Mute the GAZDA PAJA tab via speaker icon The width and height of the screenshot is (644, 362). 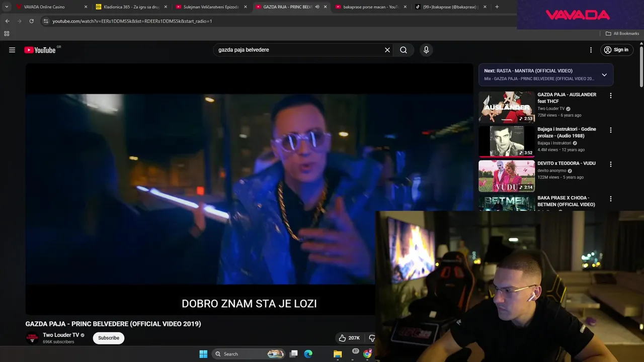click(317, 7)
